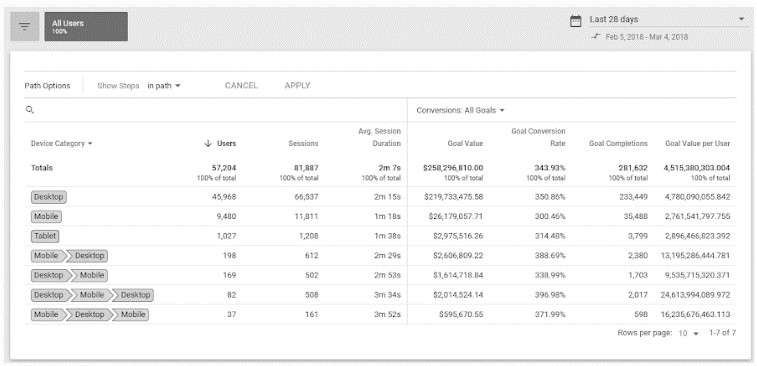Select the Desktop device path chip
This screenshot has width=757, height=366.
48,197
